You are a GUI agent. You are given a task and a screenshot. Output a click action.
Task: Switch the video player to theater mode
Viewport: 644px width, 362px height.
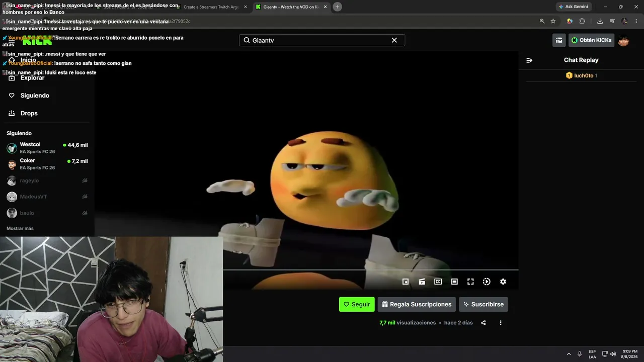point(454,282)
